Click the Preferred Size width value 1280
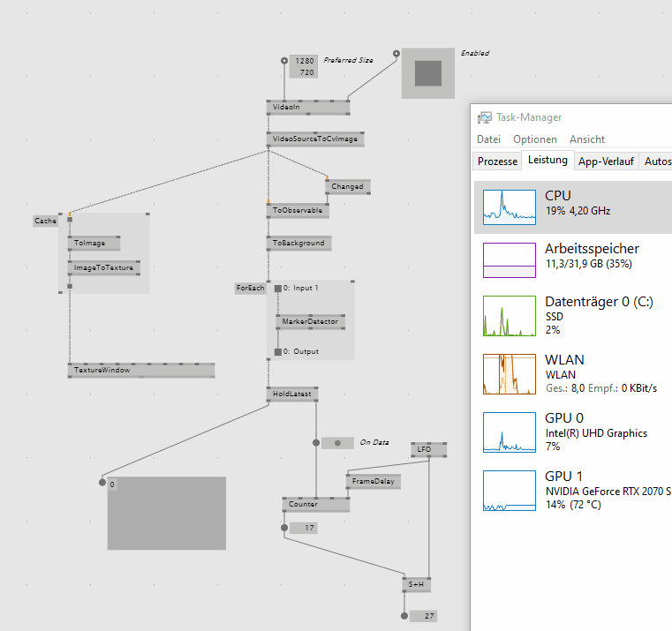Screen dimensions: 672x631 (305, 61)
